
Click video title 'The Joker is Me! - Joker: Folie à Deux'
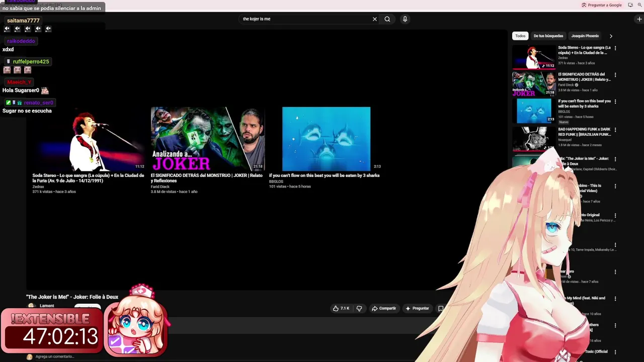(72, 297)
